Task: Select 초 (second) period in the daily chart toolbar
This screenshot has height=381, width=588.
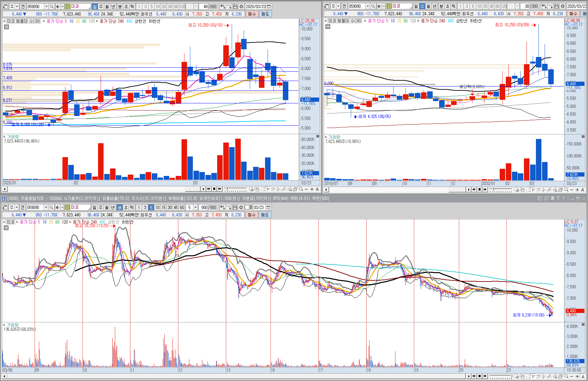Action: coord(126,6)
